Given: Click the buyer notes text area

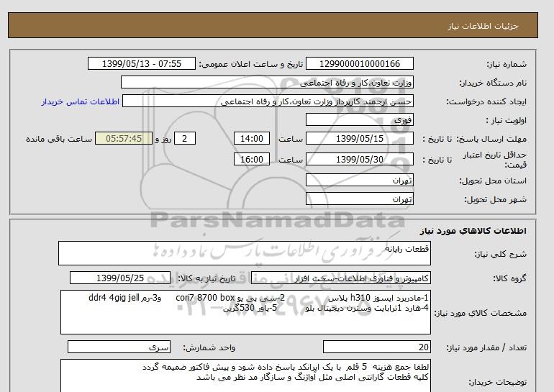Looking at the screenshot, I should click(x=245, y=375).
